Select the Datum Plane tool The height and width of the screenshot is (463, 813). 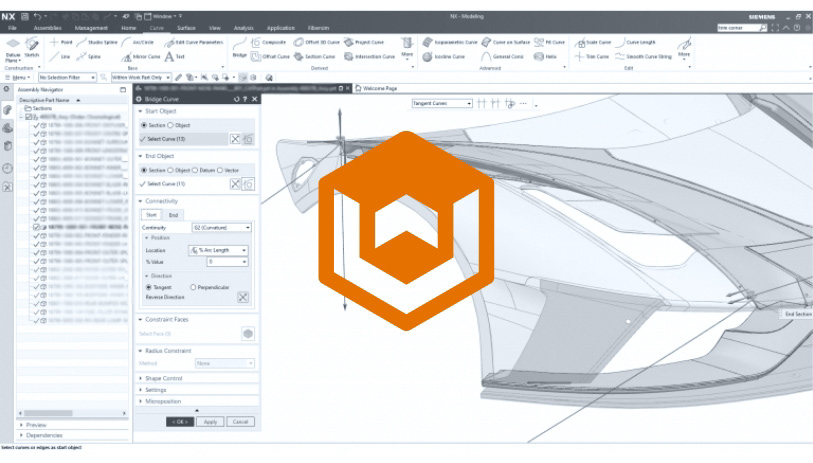point(13,50)
